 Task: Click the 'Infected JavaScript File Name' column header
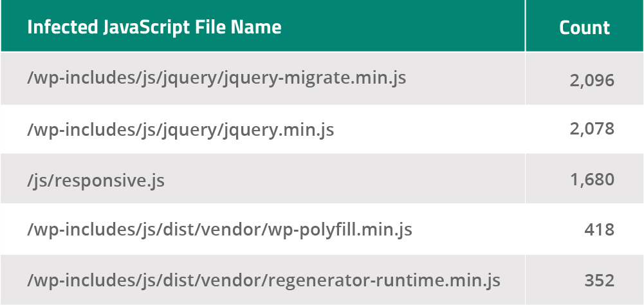pos(154,28)
